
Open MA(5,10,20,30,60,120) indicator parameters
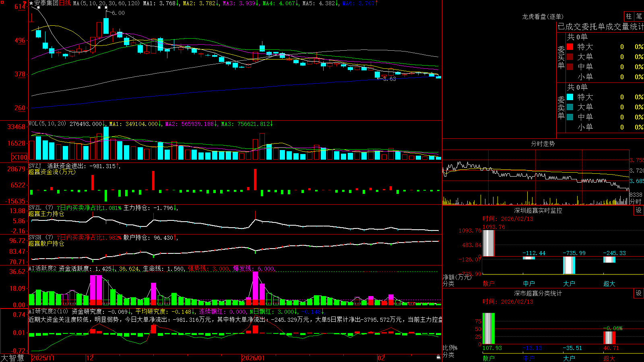point(106,3)
